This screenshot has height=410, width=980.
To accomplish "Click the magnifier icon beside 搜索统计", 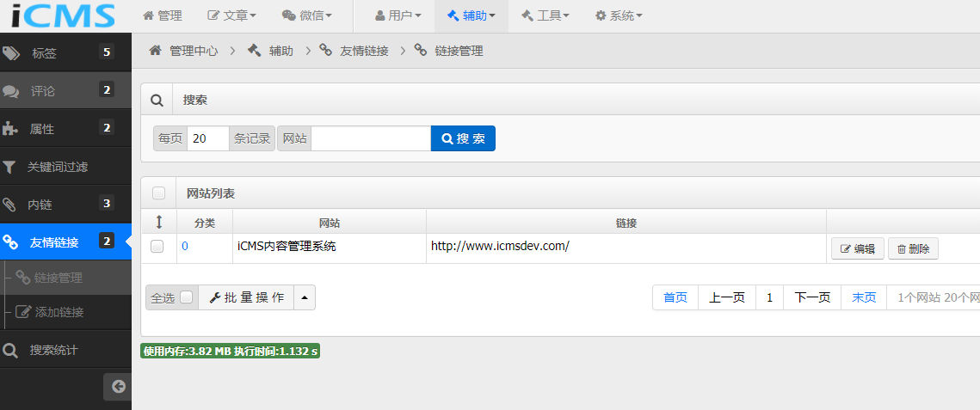I will [10, 351].
